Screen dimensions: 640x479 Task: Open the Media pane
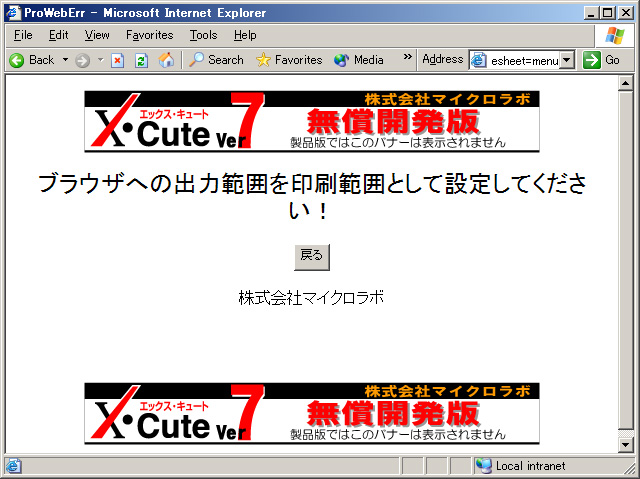358,60
